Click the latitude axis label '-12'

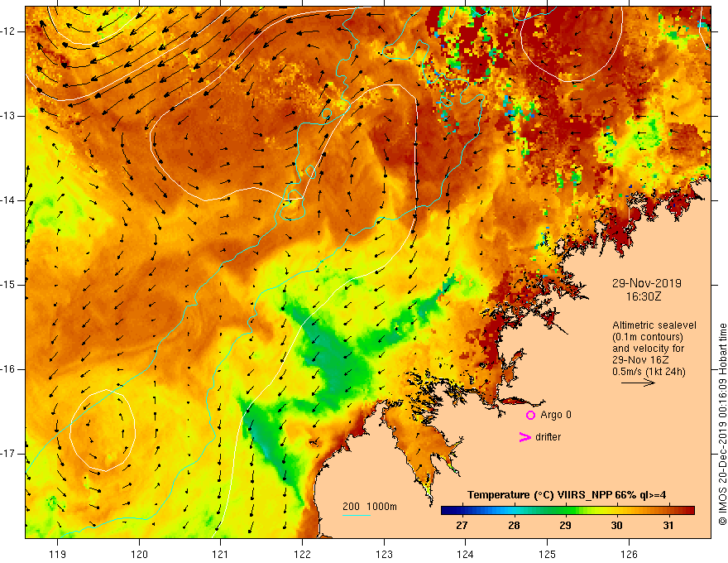(x=8, y=31)
